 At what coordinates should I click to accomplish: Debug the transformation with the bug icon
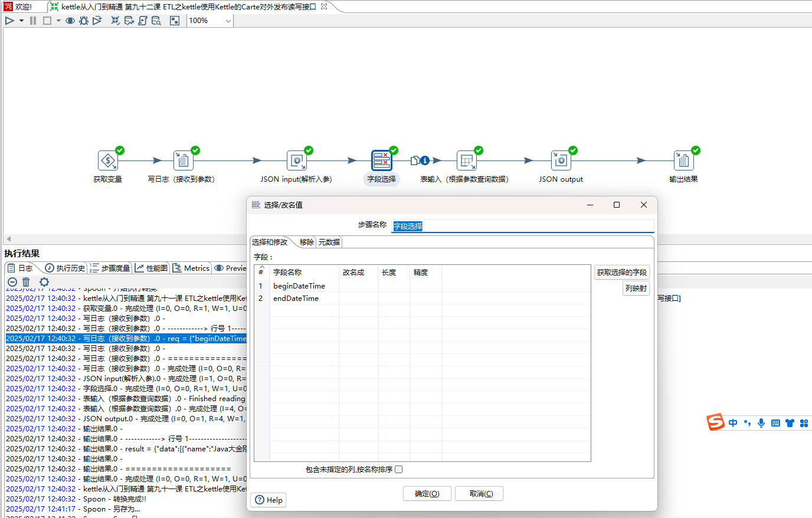[84, 21]
